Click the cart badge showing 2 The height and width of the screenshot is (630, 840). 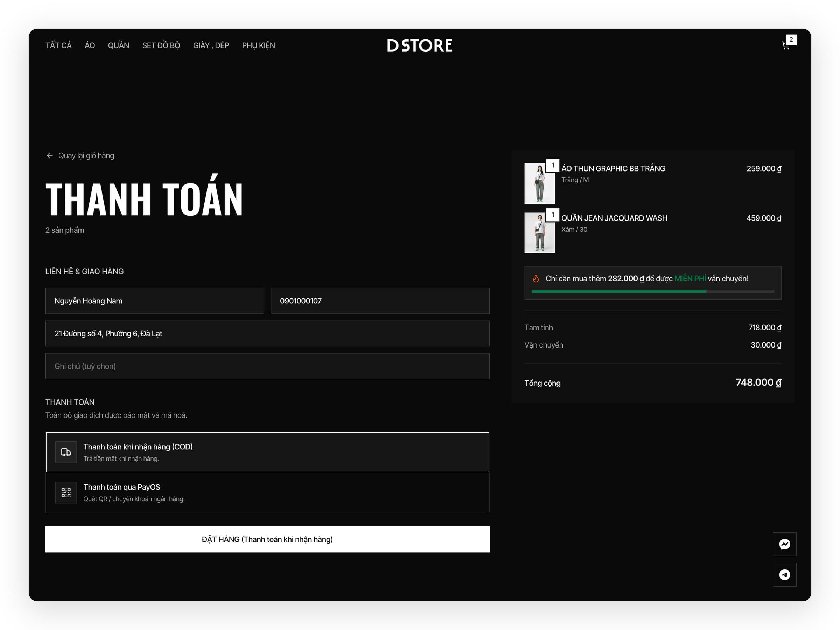791,40
